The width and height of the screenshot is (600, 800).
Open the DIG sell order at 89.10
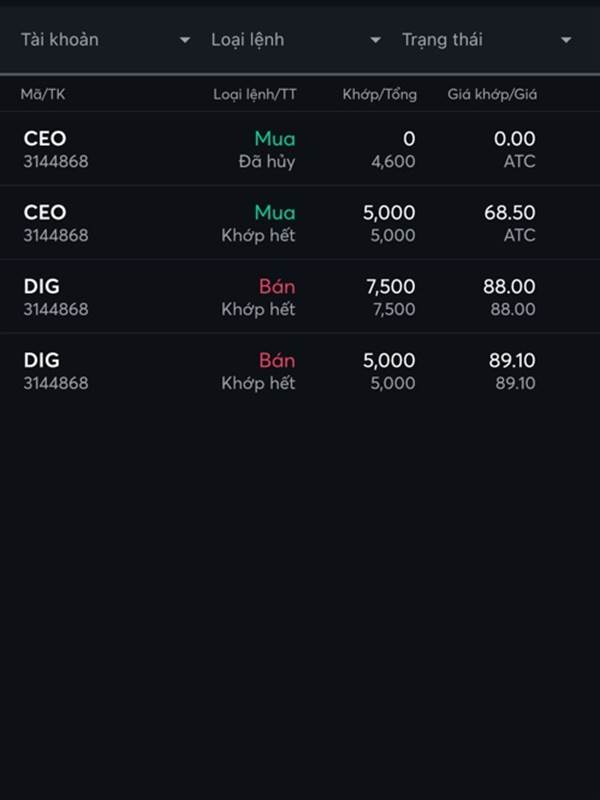click(x=300, y=371)
